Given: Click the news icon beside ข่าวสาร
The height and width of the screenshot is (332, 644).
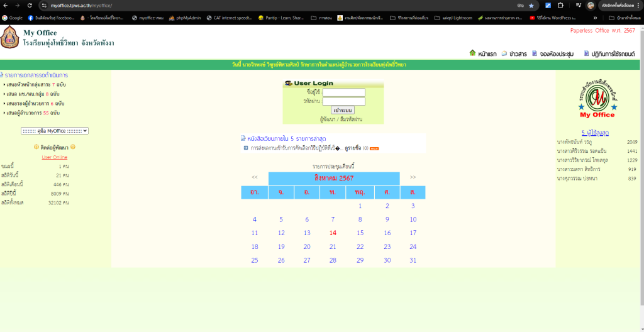Looking at the screenshot, I should [504, 53].
